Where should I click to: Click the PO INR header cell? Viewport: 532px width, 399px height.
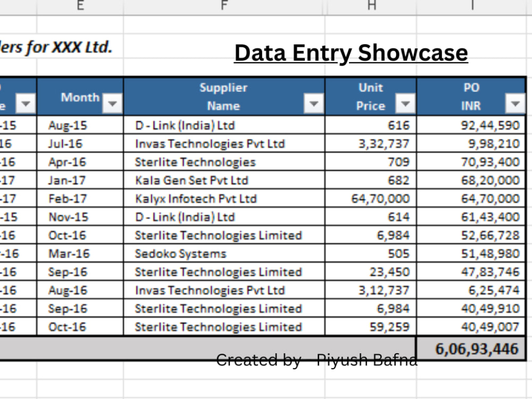471,97
